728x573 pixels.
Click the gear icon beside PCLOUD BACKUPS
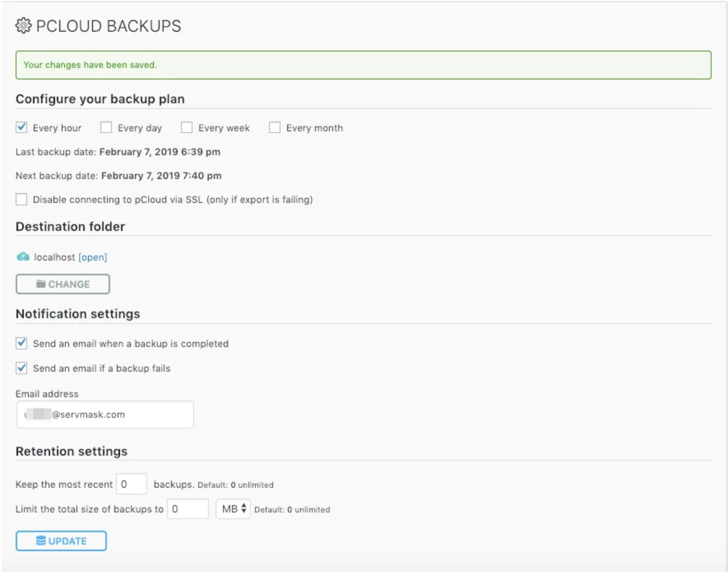23,26
